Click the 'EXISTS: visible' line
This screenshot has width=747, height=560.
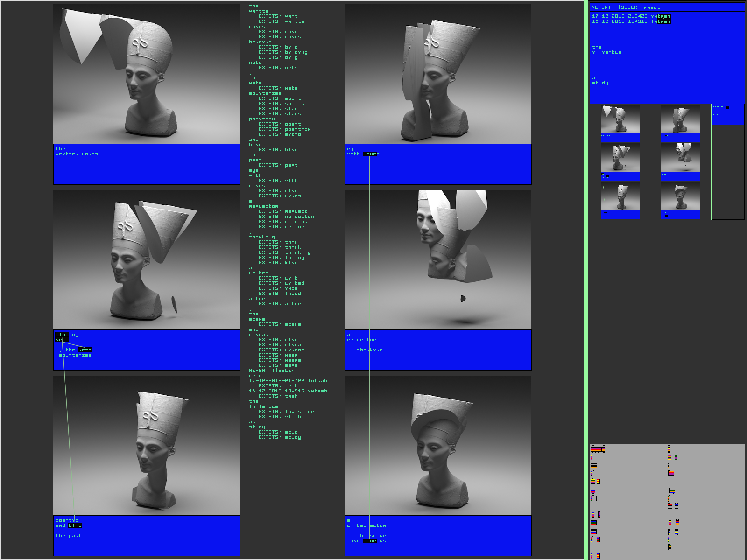click(283, 417)
